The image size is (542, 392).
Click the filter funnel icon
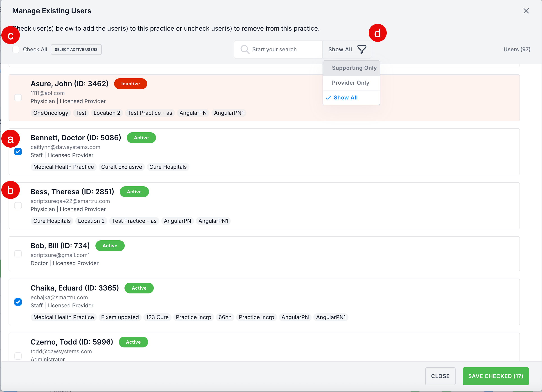tap(361, 50)
